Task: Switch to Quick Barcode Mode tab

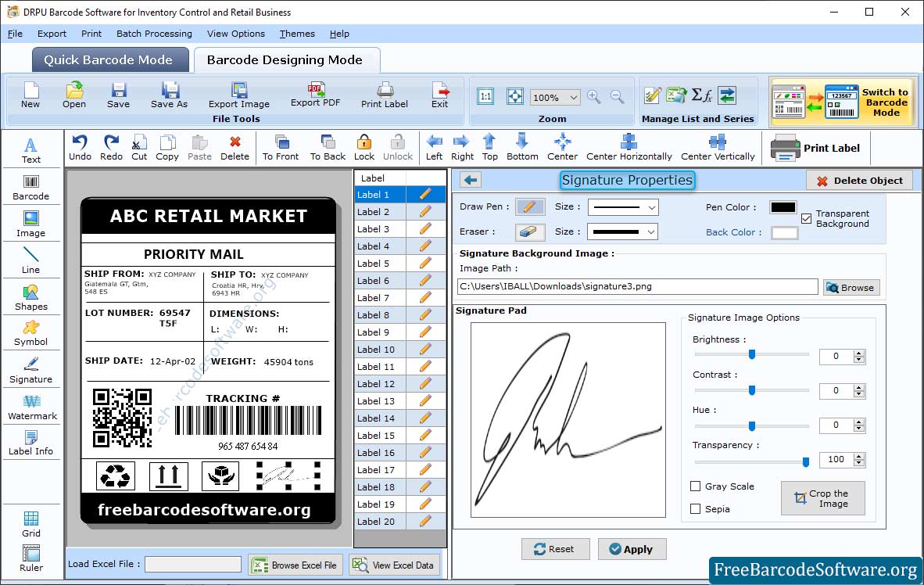Action: 110,60
